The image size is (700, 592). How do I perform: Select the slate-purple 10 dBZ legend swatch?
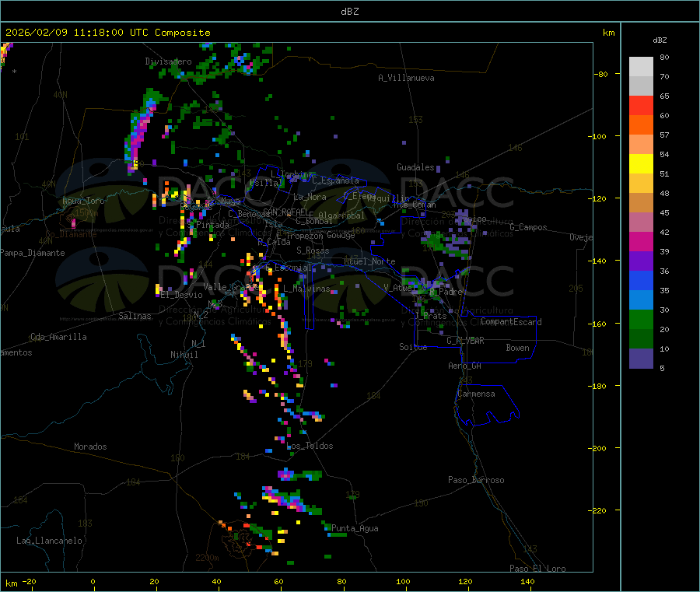(641, 359)
